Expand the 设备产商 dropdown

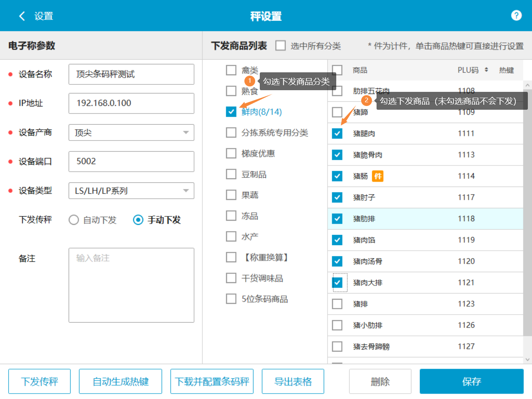(x=185, y=133)
